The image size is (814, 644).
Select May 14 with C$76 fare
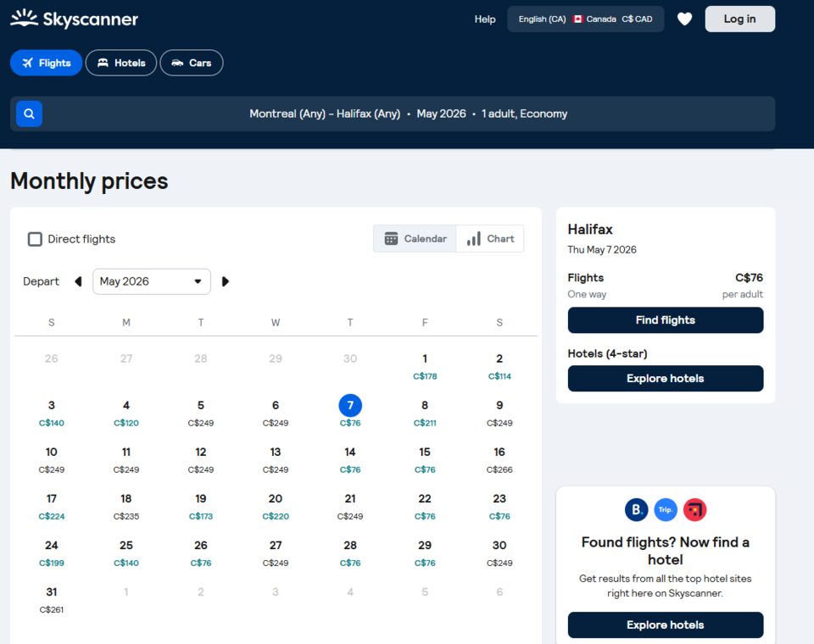[350, 459]
